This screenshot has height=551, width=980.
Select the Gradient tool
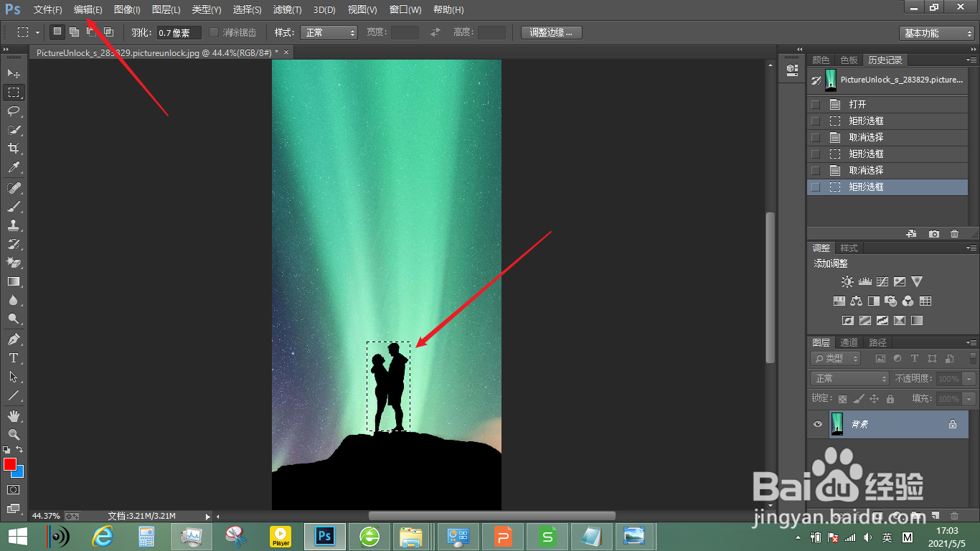(x=14, y=281)
